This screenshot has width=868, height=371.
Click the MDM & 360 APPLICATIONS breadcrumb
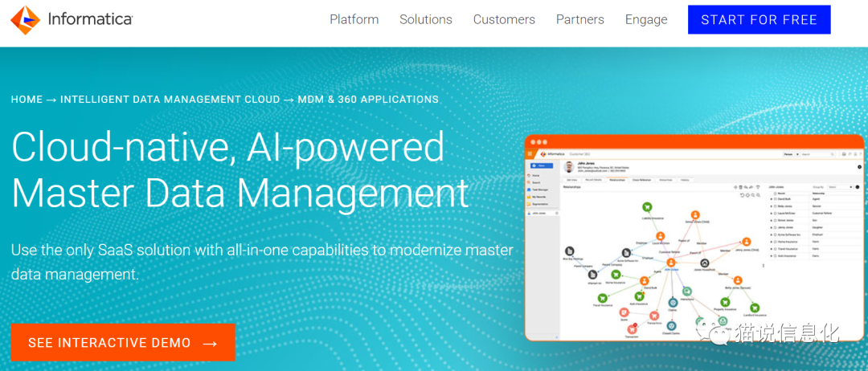pyautogui.click(x=368, y=100)
